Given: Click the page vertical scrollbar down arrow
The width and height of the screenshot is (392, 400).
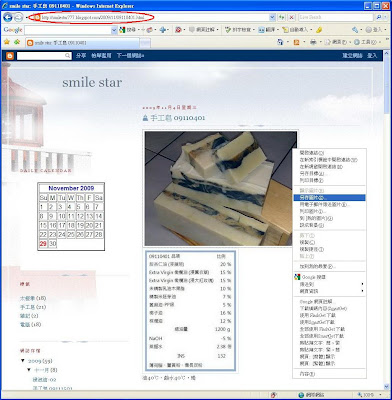Looking at the screenshot, I should pos(387,387).
